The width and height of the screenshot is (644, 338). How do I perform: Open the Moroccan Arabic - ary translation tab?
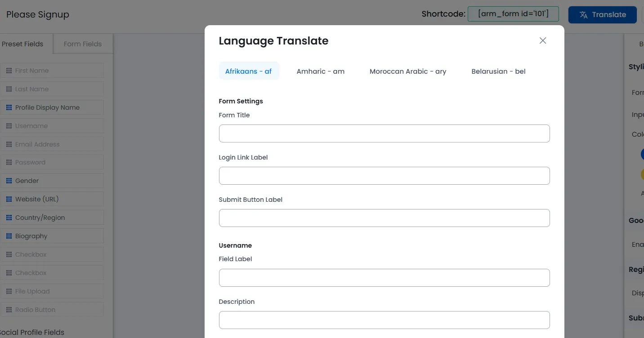407,71
